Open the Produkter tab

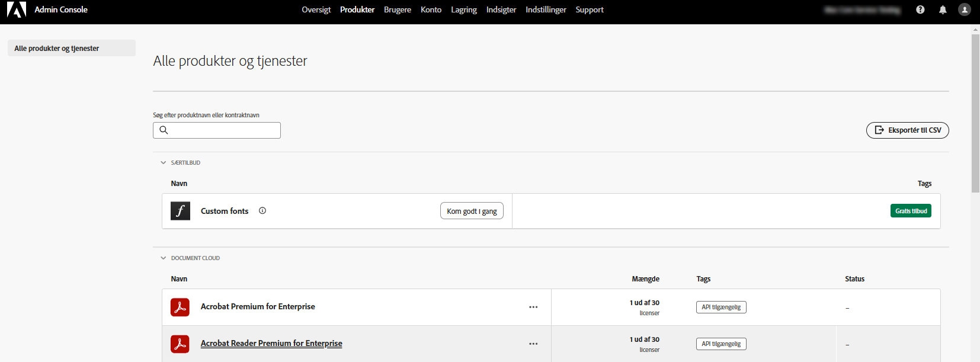357,9
